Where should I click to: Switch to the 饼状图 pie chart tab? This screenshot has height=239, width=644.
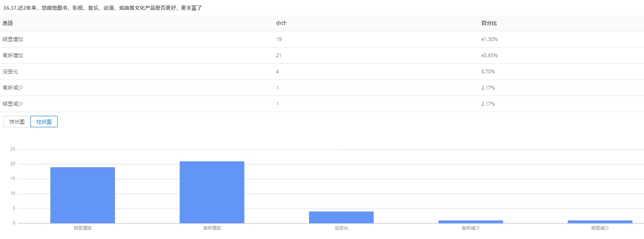click(17, 122)
